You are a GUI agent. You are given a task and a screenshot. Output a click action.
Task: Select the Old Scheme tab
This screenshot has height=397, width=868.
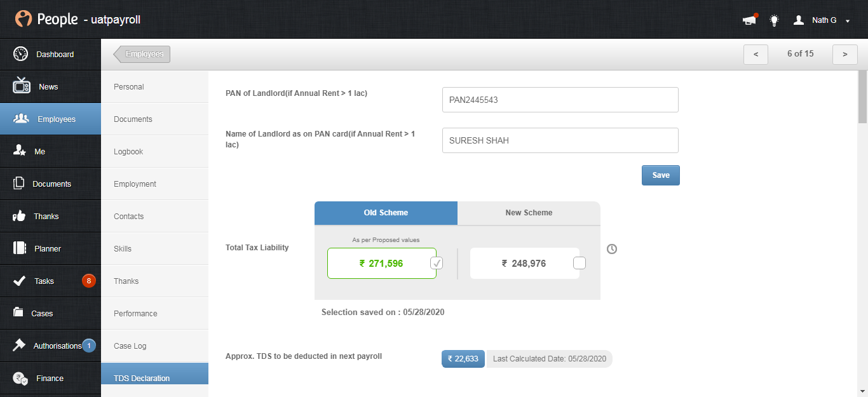pos(386,213)
